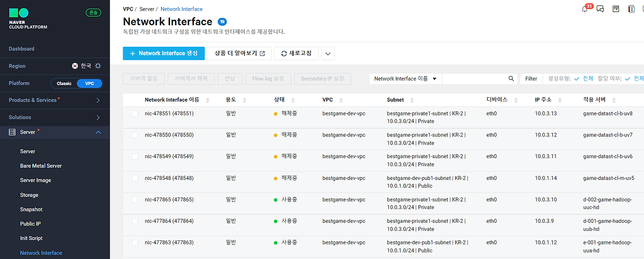Image resolution: width=644 pixels, height=259 pixels.
Task: Click the notepad edit icon
Action: [x=616, y=9]
